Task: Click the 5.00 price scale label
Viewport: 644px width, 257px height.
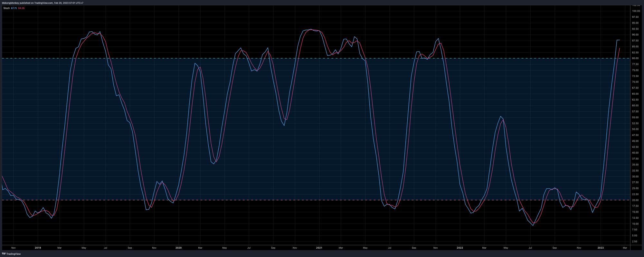Action: pyautogui.click(x=635, y=235)
